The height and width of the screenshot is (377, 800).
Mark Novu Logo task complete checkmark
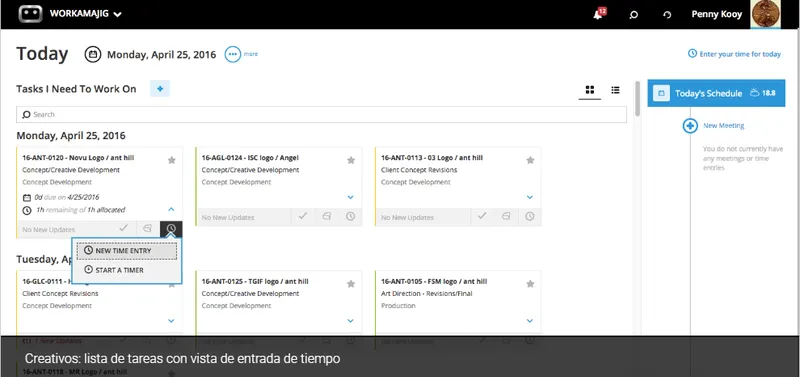(123, 229)
